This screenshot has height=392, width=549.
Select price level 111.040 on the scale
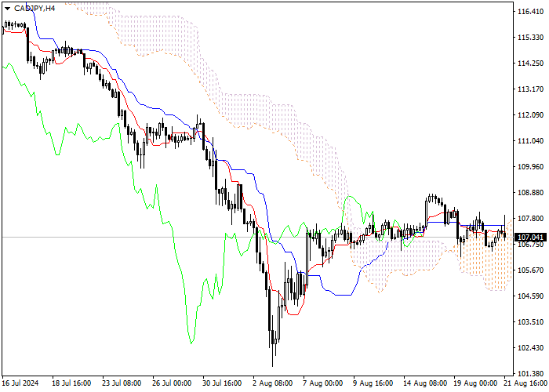pos(531,141)
